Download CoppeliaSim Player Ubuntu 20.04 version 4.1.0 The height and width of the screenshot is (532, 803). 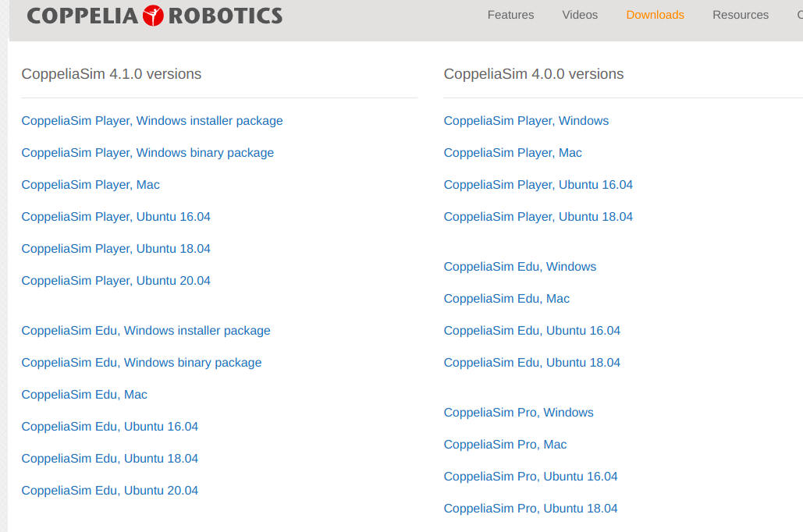point(115,281)
